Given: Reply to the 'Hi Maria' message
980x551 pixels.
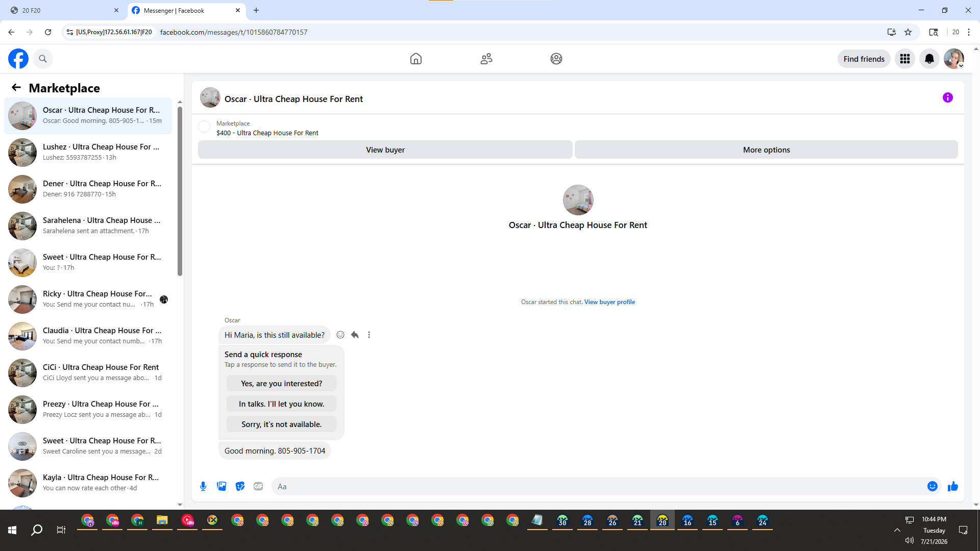Looking at the screenshot, I should click(x=355, y=335).
